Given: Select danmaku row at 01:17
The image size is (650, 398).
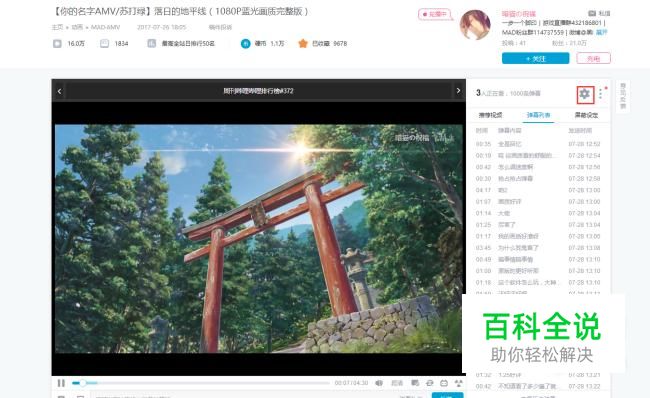Looking at the screenshot, I should click(538, 236).
